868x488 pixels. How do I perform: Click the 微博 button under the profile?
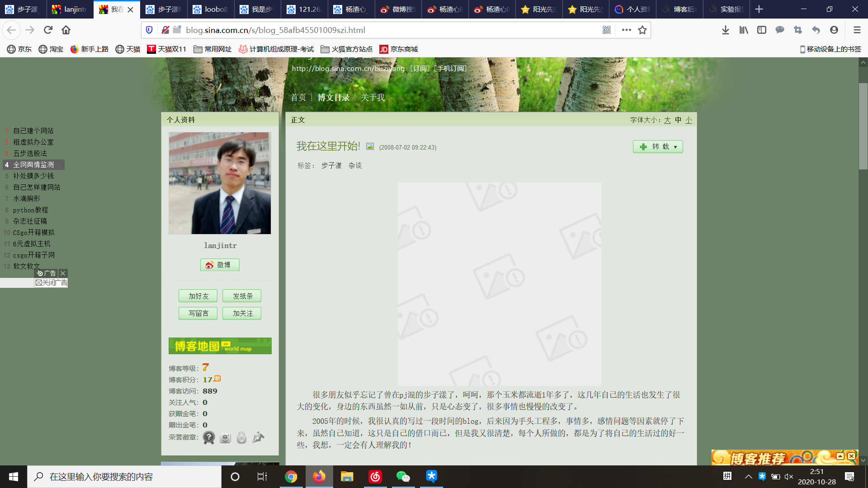(220, 265)
